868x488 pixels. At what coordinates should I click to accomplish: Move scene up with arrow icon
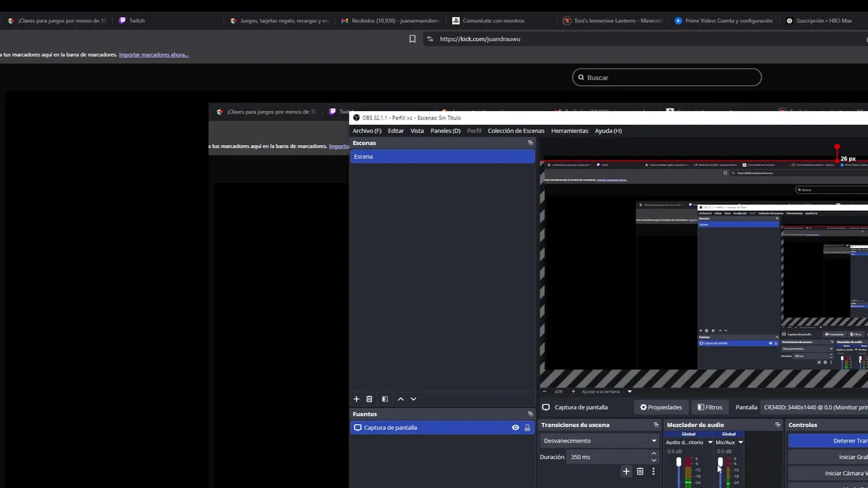(400, 399)
